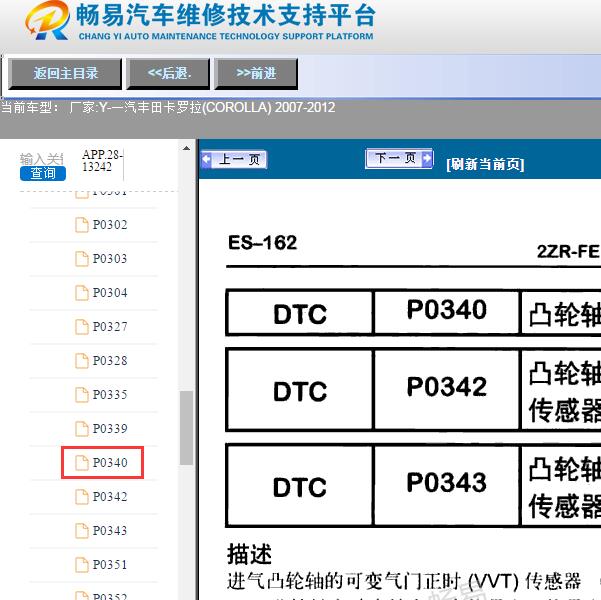
Task: Click document icon beside P0303
Action: (x=82, y=259)
